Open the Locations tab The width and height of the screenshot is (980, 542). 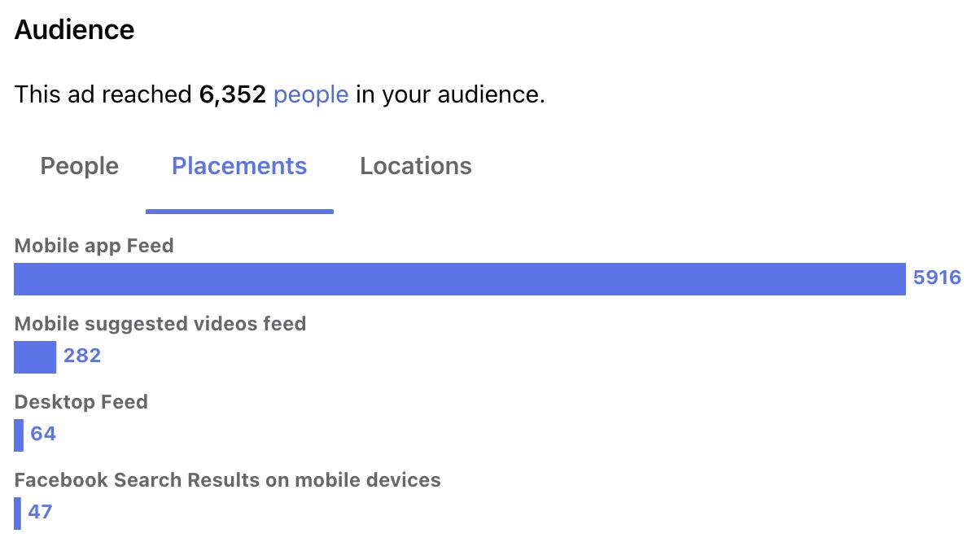click(416, 166)
